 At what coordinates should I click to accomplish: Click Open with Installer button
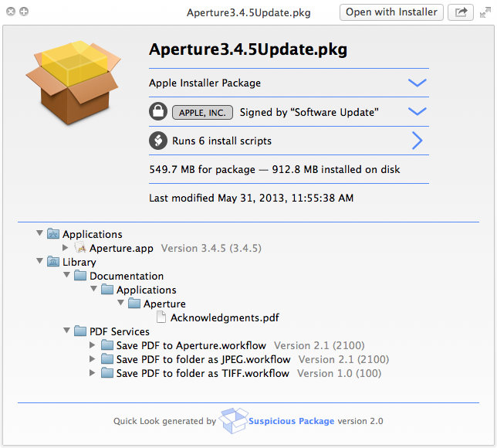coord(391,12)
